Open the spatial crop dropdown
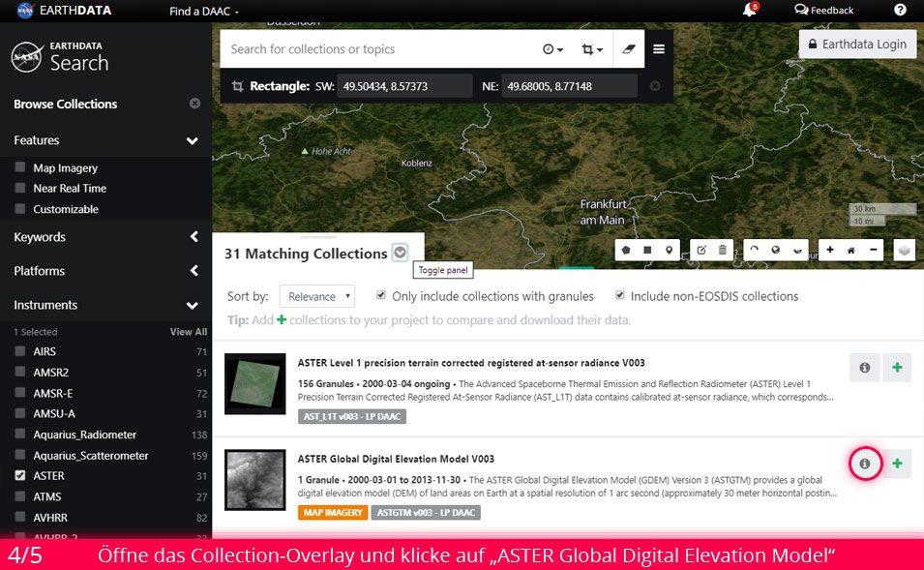Viewport: 924px width, 570px height. tap(592, 49)
